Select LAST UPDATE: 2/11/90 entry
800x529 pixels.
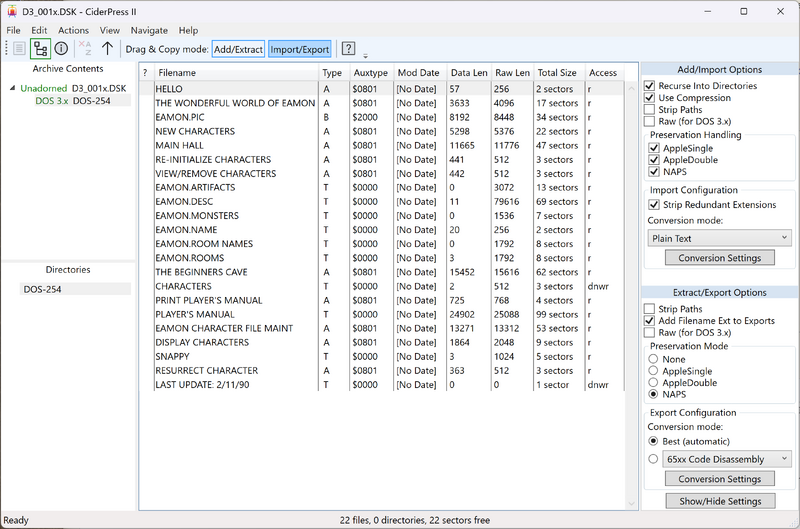pyautogui.click(x=381, y=385)
